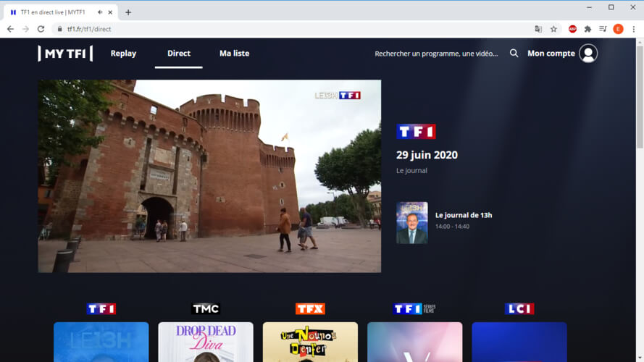Click the page vertical scrollbar thumb
644x362 pixels.
[x=640, y=97]
